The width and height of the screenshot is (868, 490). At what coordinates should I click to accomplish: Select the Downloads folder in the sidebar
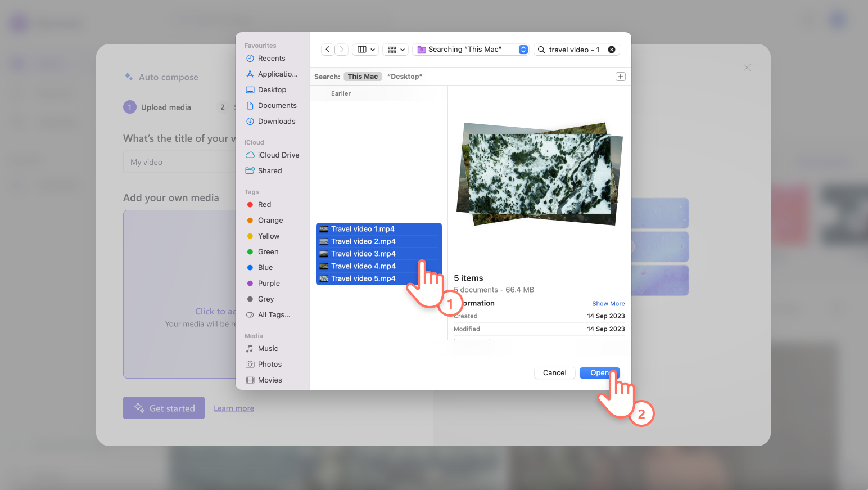click(277, 121)
